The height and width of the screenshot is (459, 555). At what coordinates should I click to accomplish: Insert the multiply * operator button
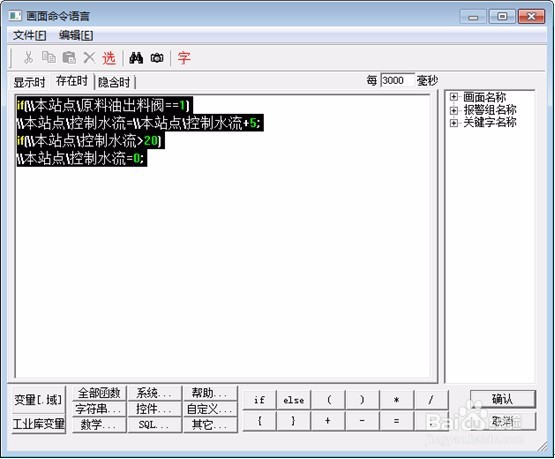[x=397, y=400]
